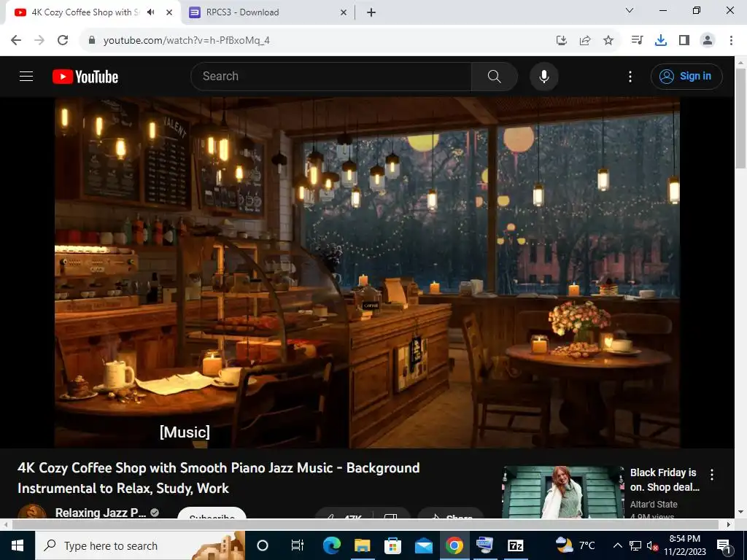This screenshot has height=560, width=747.
Task: Click the site lock icon
Action: pyautogui.click(x=92, y=40)
